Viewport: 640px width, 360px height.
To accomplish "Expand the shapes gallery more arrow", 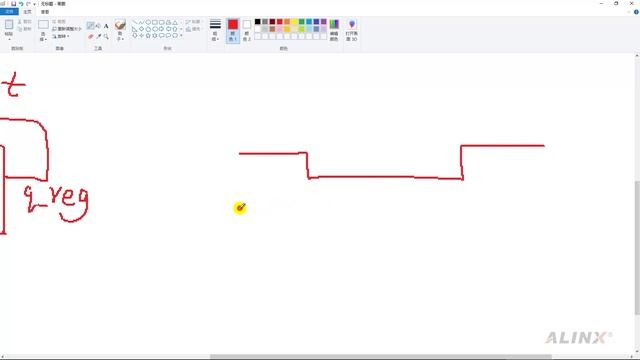I will tap(181, 36).
